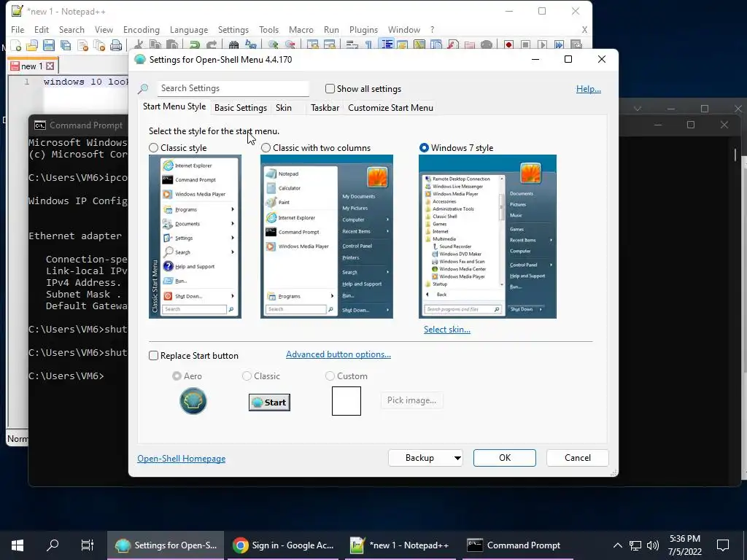
Task: Click the Save recorded macro icon
Action: (x=576, y=45)
